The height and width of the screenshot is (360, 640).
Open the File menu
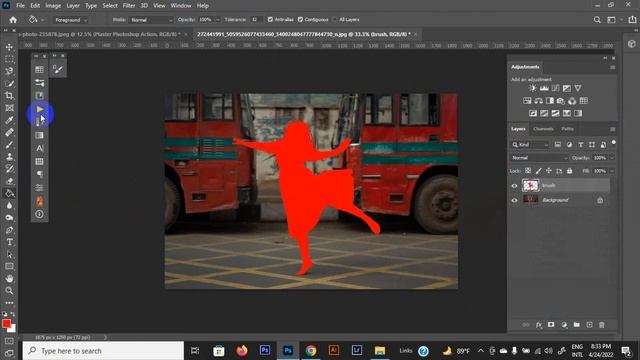click(20, 6)
